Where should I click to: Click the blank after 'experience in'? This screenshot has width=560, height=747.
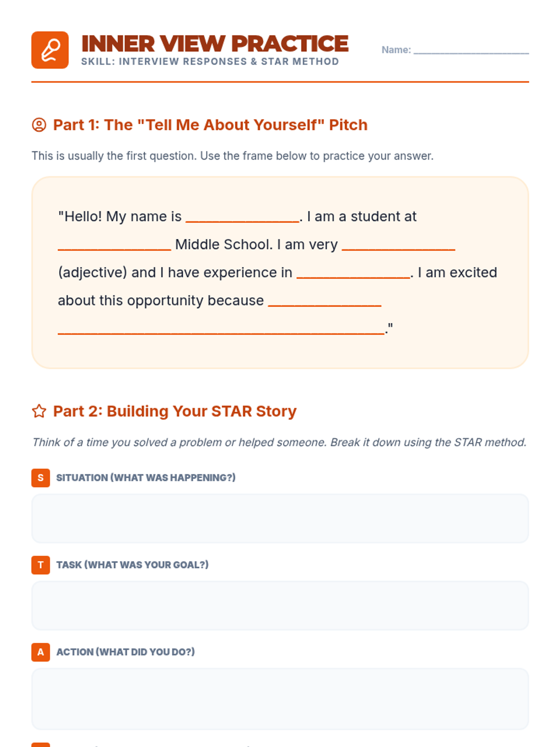click(354, 274)
